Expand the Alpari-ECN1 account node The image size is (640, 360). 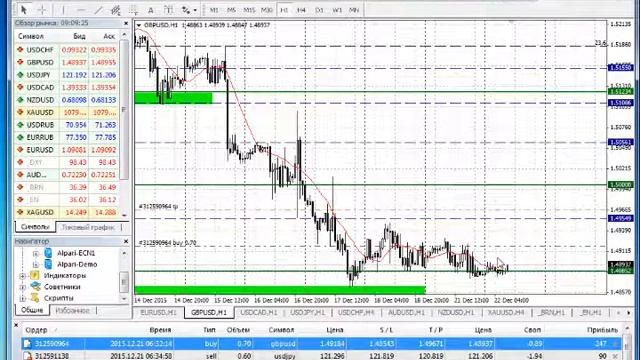(36, 253)
